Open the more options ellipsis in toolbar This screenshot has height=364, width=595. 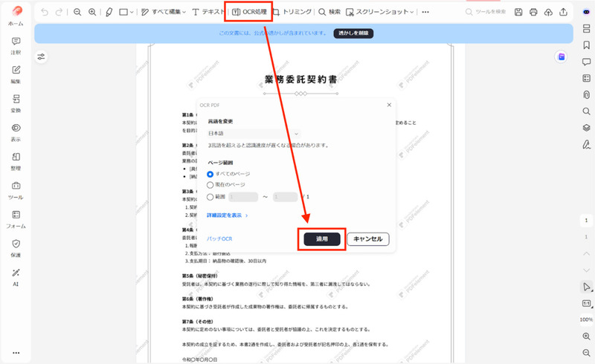pyautogui.click(x=425, y=12)
